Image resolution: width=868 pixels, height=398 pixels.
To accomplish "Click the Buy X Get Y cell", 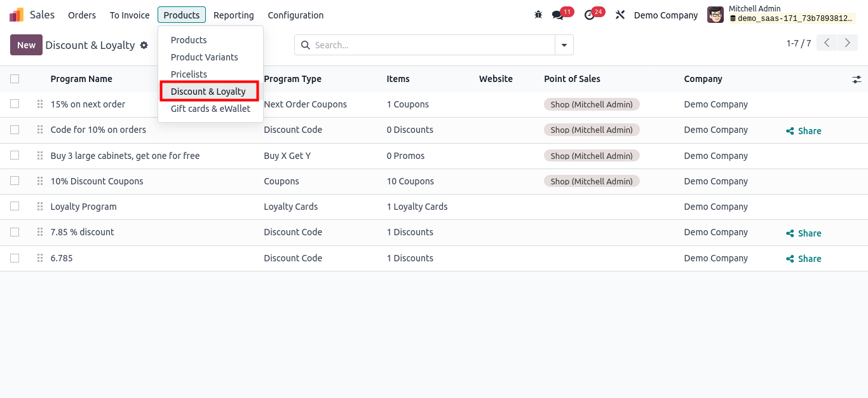I will (x=287, y=156).
